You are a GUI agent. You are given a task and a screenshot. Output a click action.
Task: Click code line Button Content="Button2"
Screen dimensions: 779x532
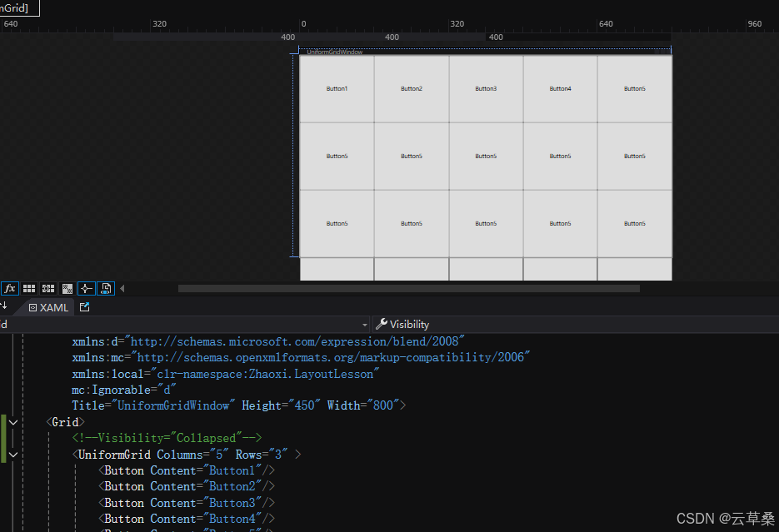[x=187, y=486]
